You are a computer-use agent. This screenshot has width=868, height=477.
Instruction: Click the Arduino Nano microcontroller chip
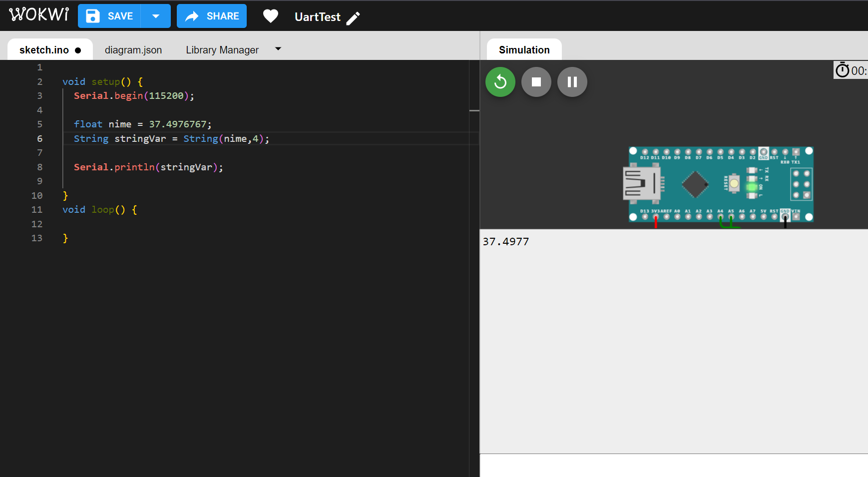(695, 184)
